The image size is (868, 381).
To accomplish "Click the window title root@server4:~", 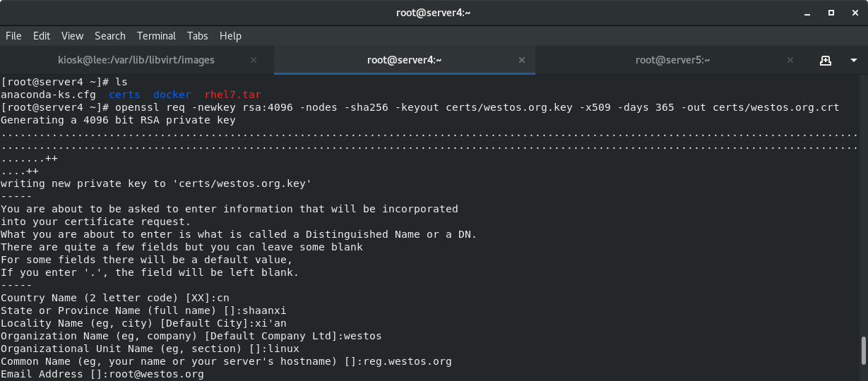I will 434,12.
